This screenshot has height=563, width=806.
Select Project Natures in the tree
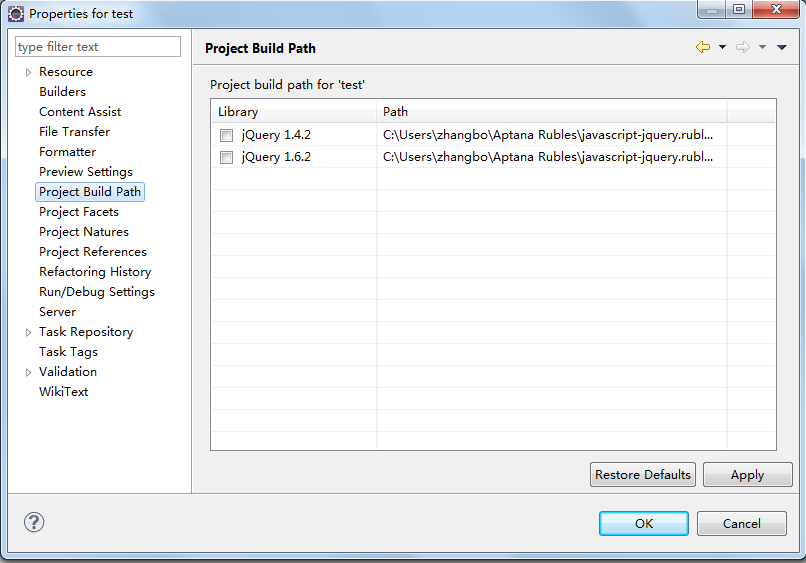(x=84, y=232)
